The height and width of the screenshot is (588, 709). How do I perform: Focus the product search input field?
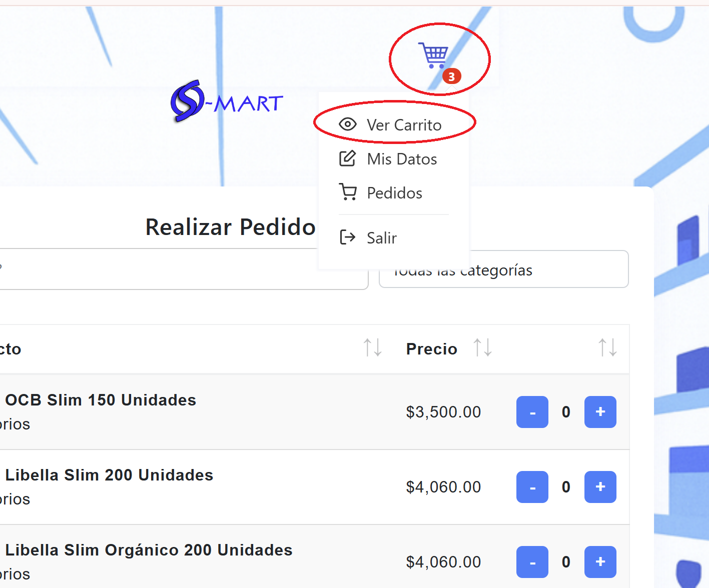[184, 269]
